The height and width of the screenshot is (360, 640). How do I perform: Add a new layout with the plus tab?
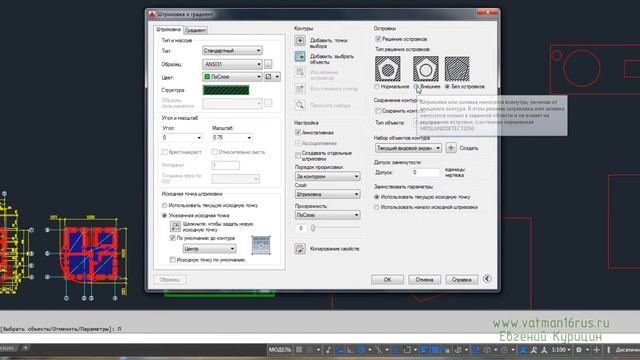25,348
